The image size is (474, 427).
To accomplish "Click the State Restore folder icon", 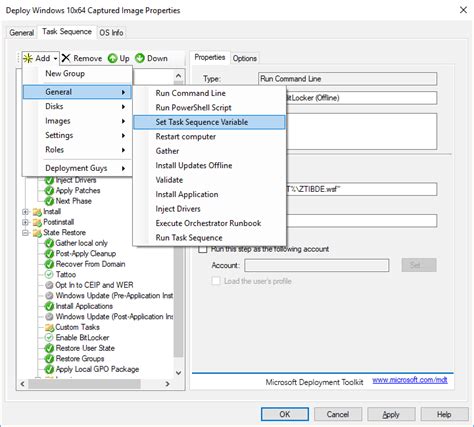I will (x=37, y=233).
